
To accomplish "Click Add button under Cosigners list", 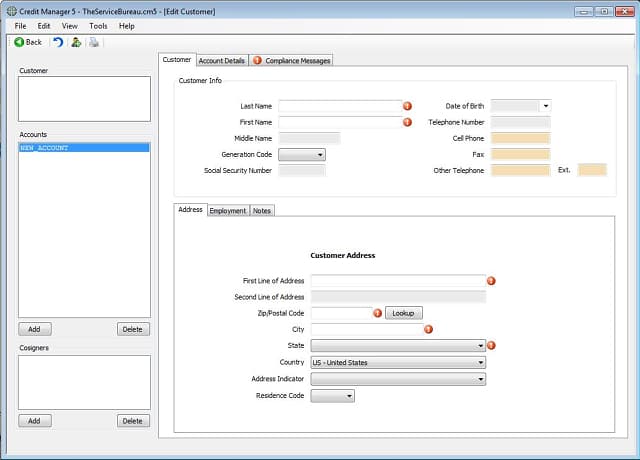I will (x=35, y=421).
